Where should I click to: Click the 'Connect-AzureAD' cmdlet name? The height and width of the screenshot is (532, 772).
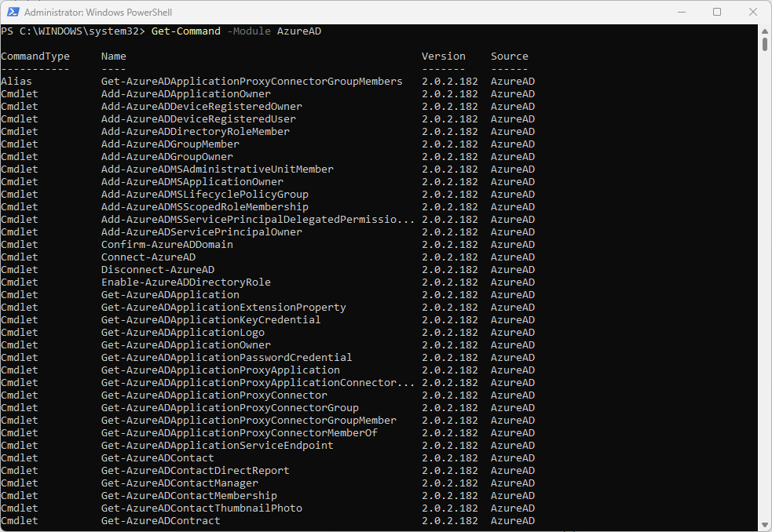pos(148,257)
